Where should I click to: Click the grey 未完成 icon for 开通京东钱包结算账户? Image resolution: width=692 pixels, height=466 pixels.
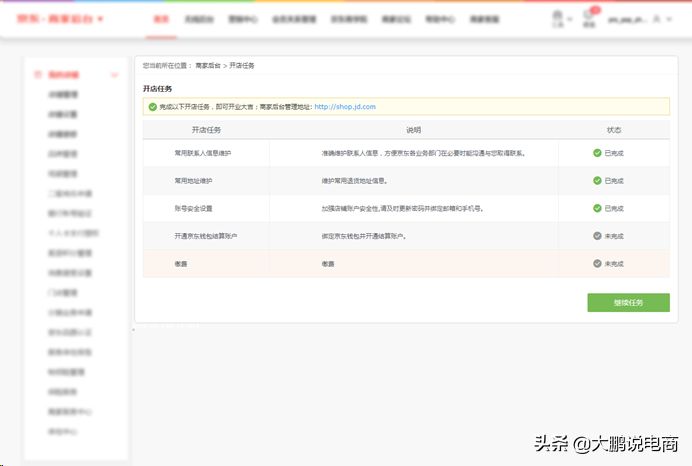(597, 236)
